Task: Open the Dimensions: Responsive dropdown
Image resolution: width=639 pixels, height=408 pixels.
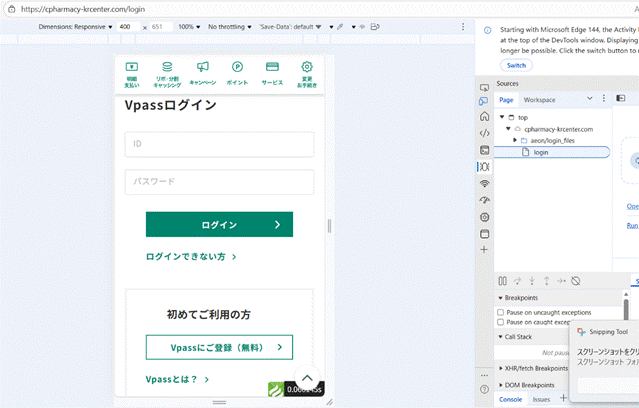Action: (x=77, y=27)
